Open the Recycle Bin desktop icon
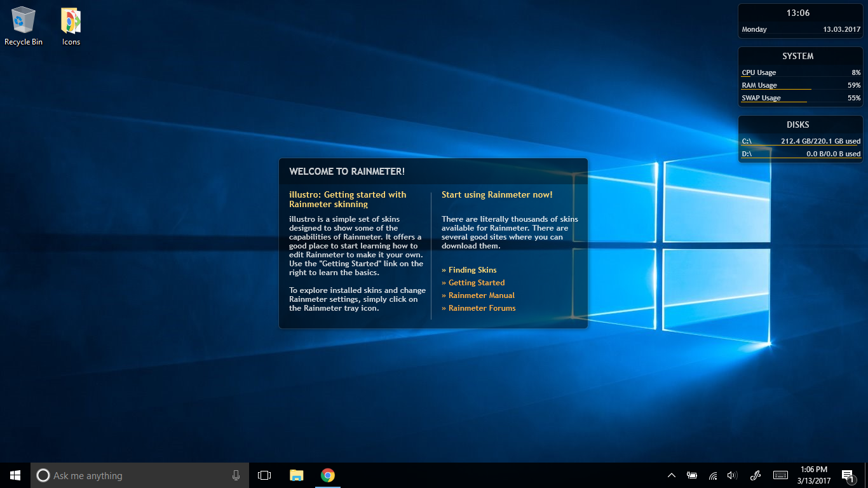This screenshot has height=488, width=868. point(24,25)
